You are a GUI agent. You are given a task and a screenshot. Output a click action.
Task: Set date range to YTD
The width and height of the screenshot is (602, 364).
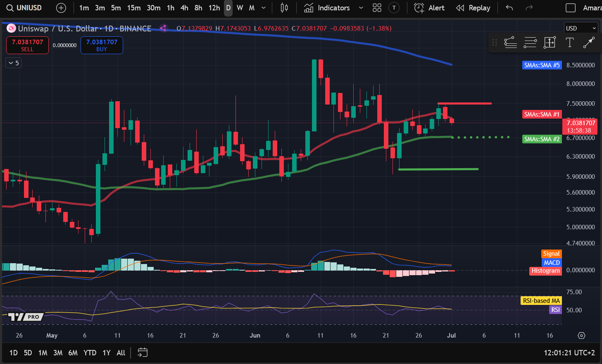(90, 353)
